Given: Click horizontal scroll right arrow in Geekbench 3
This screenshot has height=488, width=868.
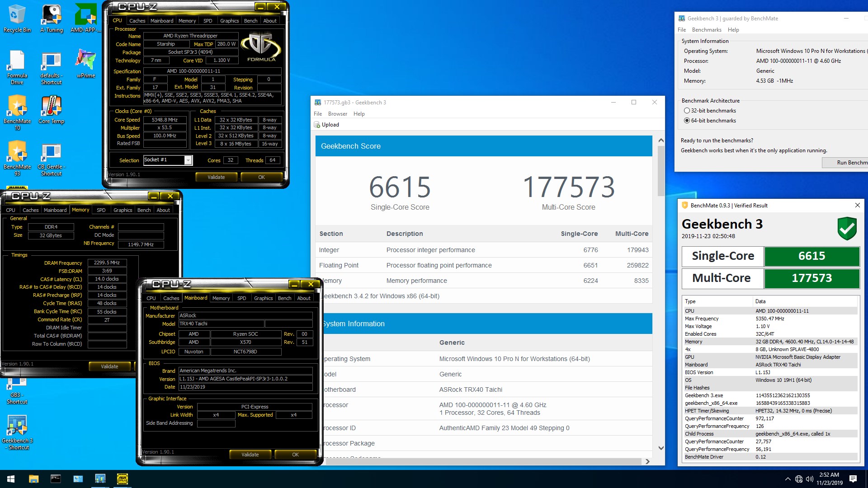Looking at the screenshot, I should click(647, 461).
